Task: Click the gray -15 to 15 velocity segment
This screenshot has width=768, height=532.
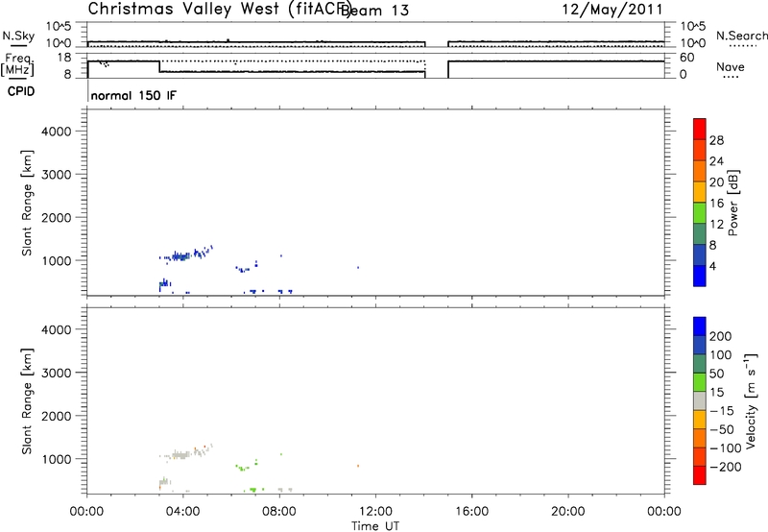Action: pyautogui.click(x=700, y=400)
